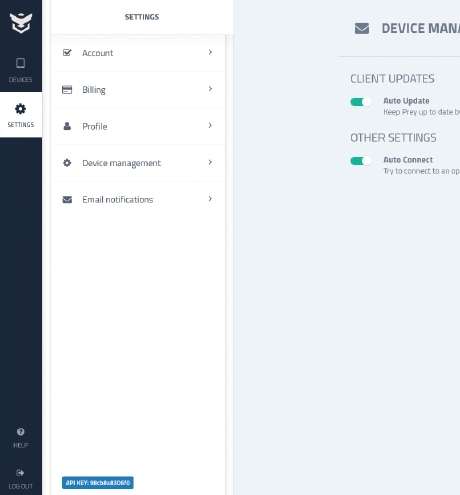This screenshot has width=460, height=495.
Task: Click the Log Out icon
Action: click(x=20, y=473)
